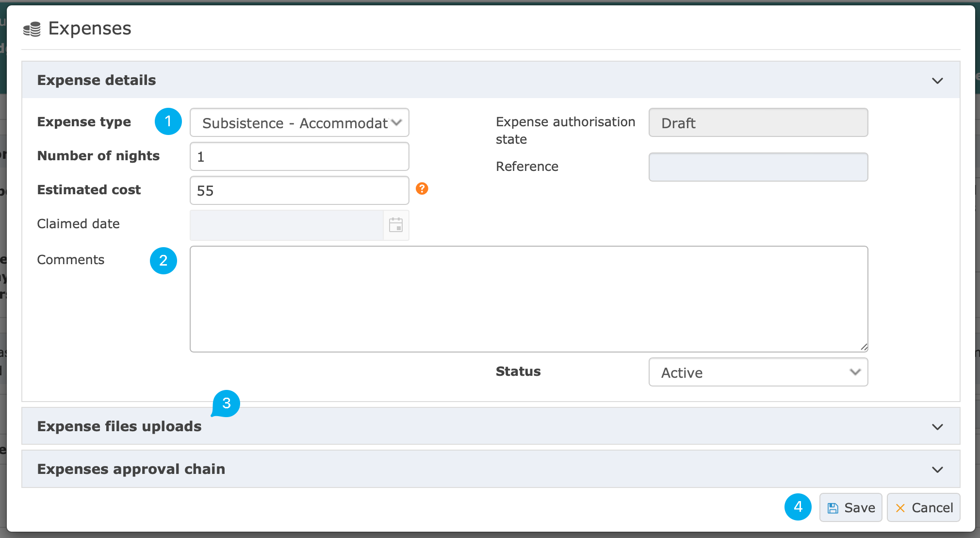Image resolution: width=980 pixels, height=538 pixels.
Task: Click the blue step 1 marker
Action: point(168,121)
